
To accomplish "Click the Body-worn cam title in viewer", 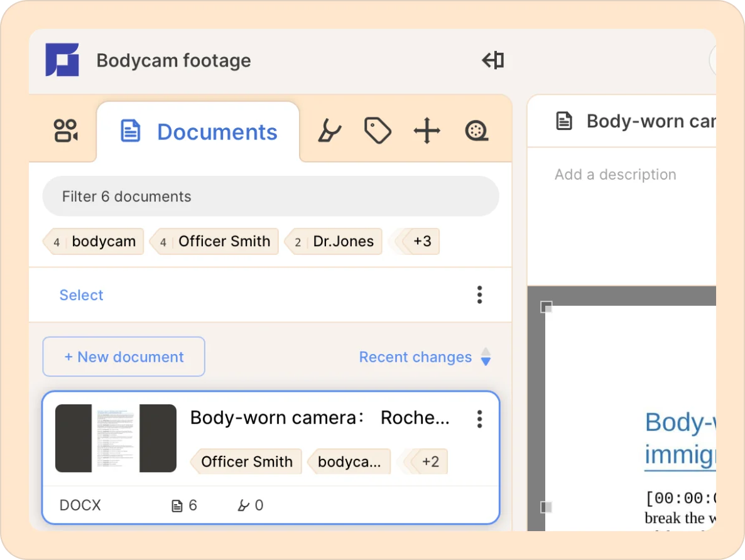I will tap(651, 121).
